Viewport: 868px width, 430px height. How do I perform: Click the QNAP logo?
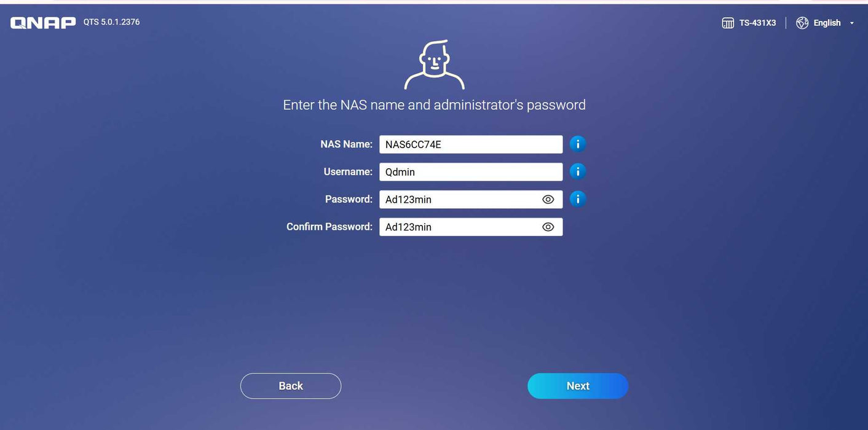click(x=43, y=23)
